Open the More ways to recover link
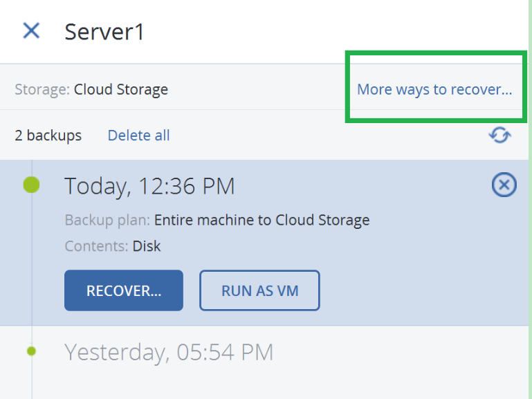This screenshot has width=532, height=399. pos(434,89)
